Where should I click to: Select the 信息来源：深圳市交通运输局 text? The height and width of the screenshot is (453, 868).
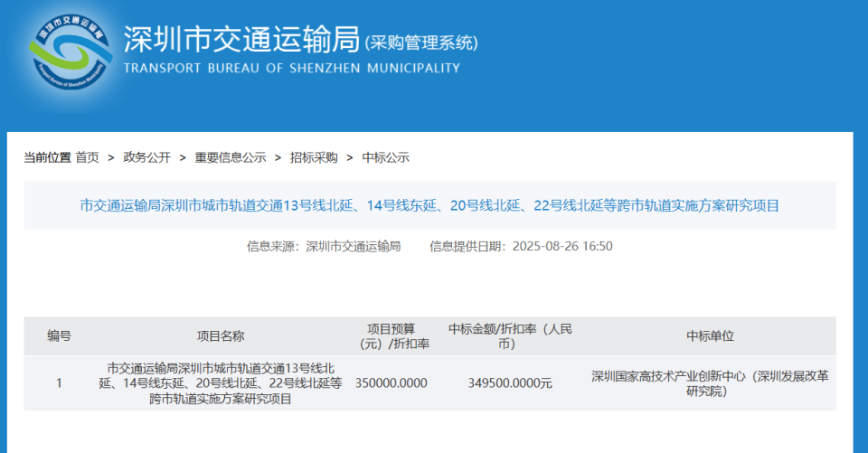[x=324, y=247]
